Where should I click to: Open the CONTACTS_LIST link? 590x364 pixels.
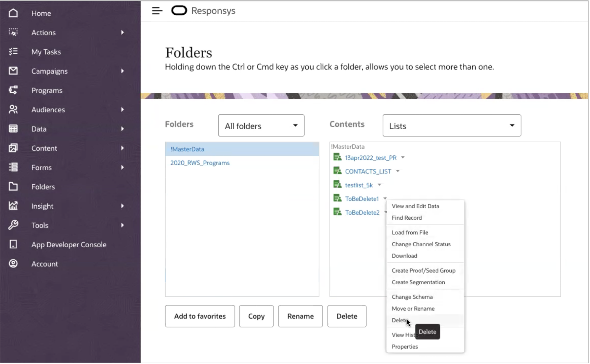pyautogui.click(x=368, y=171)
